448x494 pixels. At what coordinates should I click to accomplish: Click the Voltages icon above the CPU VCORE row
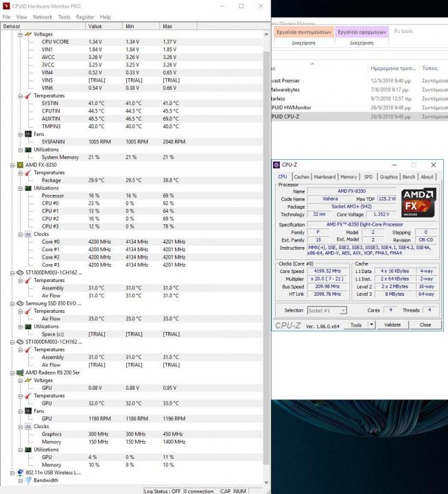pyautogui.click(x=28, y=34)
